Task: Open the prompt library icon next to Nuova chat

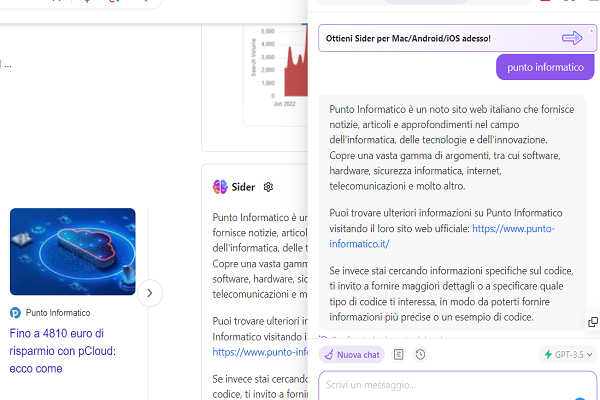Action: [398, 354]
